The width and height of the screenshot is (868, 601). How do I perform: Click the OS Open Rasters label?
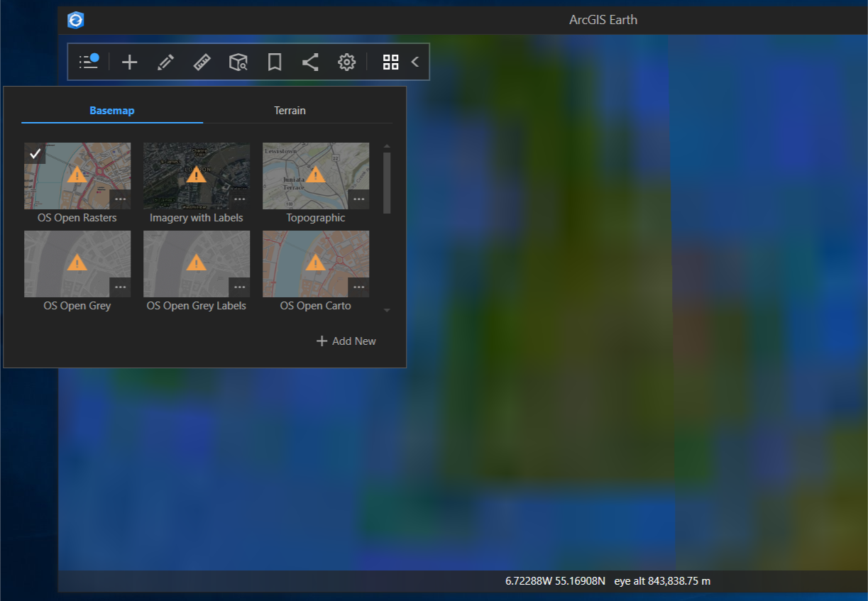coord(77,218)
